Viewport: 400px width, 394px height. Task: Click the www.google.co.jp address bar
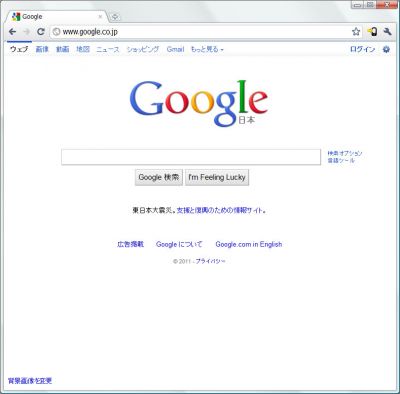pyautogui.click(x=201, y=32)
